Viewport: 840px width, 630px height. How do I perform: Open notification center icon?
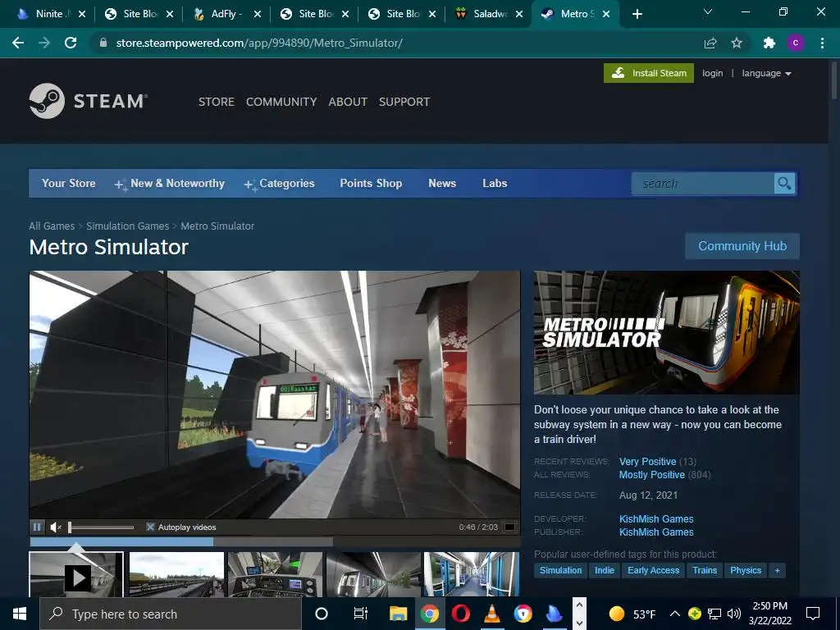tap(813, 614)
